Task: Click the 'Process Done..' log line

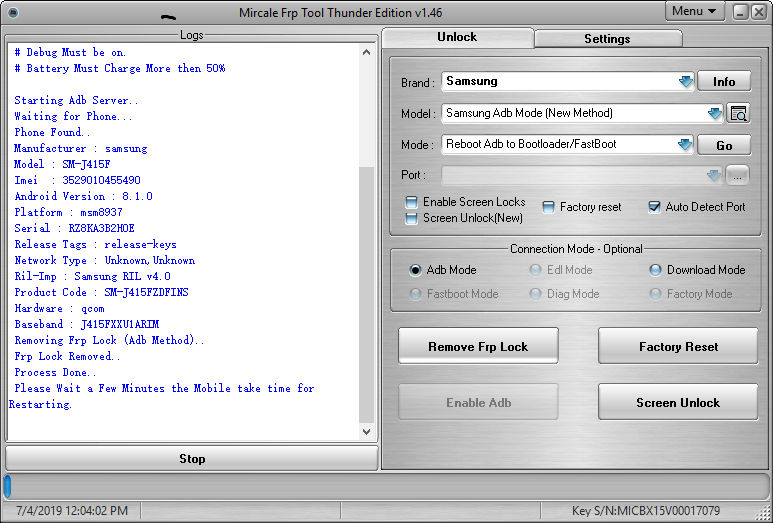Action: [x=55, y=372]
